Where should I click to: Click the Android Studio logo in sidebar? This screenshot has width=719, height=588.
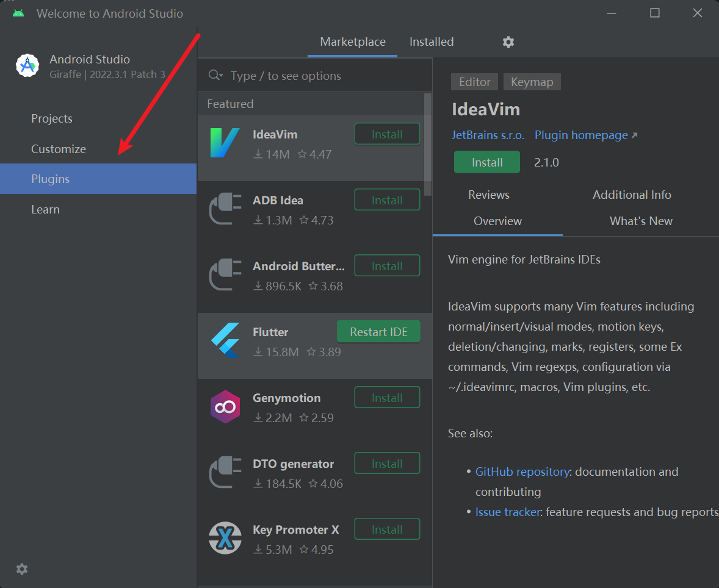pyautogui.click(x=27, y=65)
